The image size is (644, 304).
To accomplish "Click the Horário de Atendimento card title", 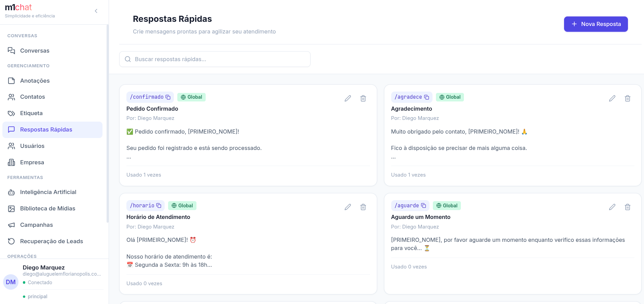I will [158, 217].
